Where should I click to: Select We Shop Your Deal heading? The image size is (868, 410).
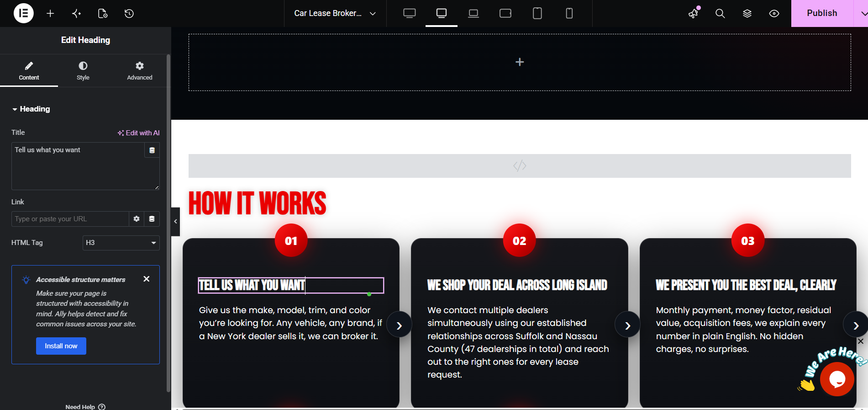pyautogui.click(x=517, y=285)
